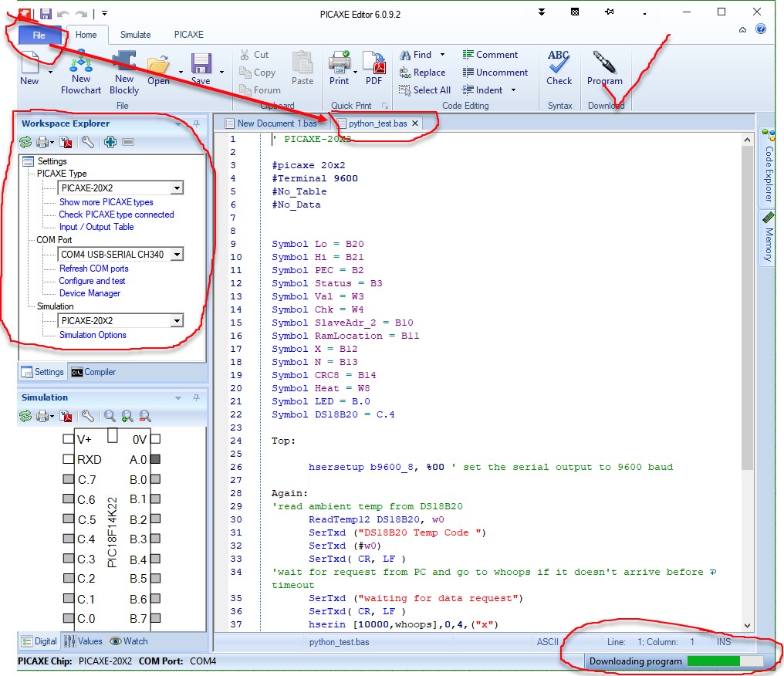Switch to the PICAXE ribbon tab
Image resolution: width=784 pixels, height=676 pixels.
pyautogui.click(x=188, y=35)
